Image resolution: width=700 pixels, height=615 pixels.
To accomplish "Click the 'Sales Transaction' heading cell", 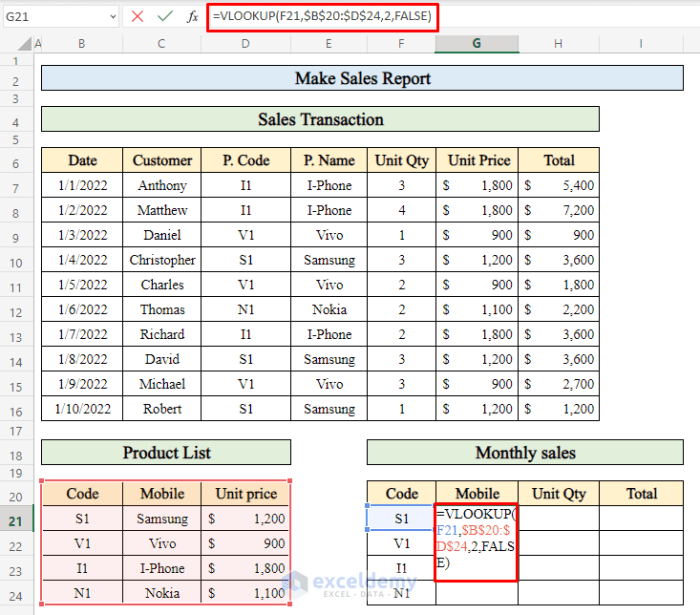I will click(x=321, y=119).
